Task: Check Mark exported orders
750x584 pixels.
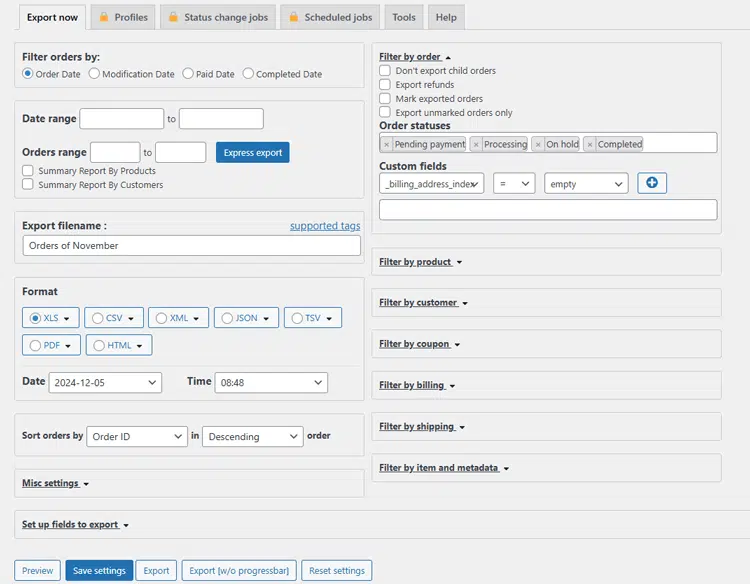Action: pos(385,98)
